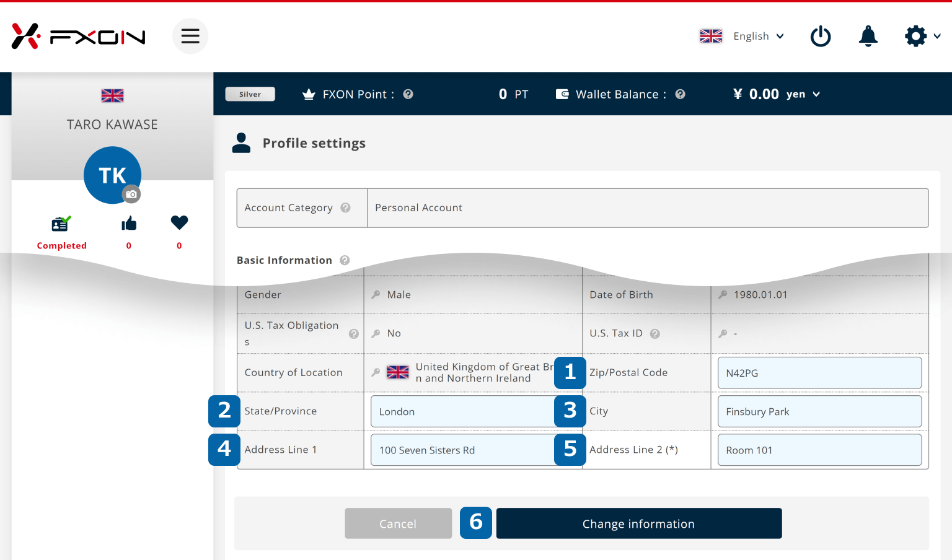Click into the Zip/Postal Code field
952x560 pixels.
pos(819,373)
